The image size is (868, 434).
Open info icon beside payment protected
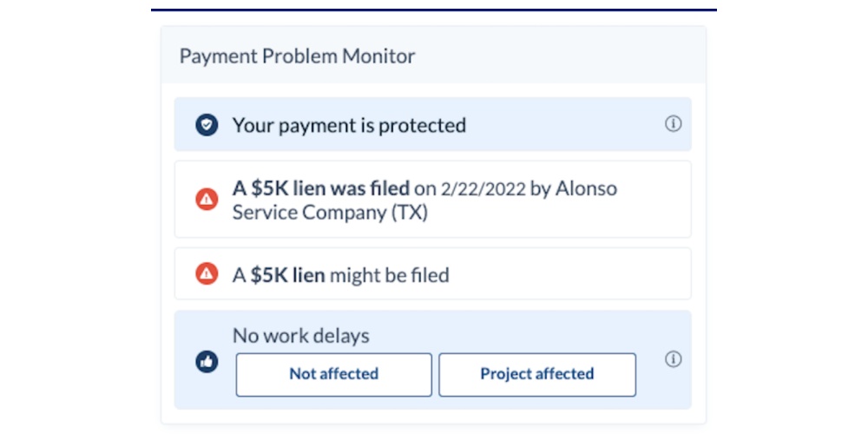click(673, 124)
